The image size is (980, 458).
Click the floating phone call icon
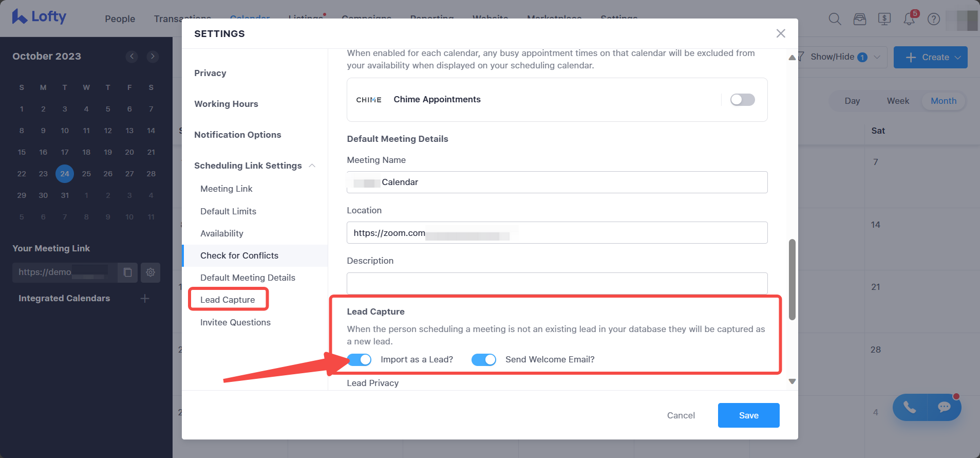pyautogui.click(x=910, y=407)
